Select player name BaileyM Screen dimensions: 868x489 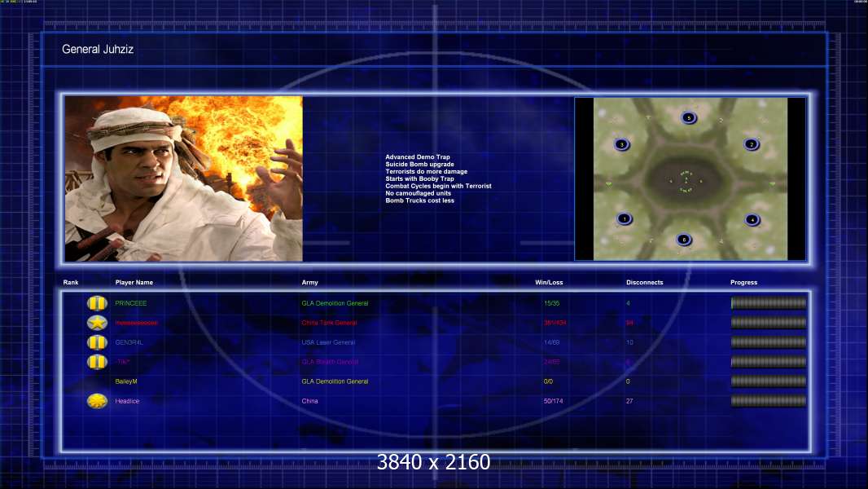pos(126,381)
